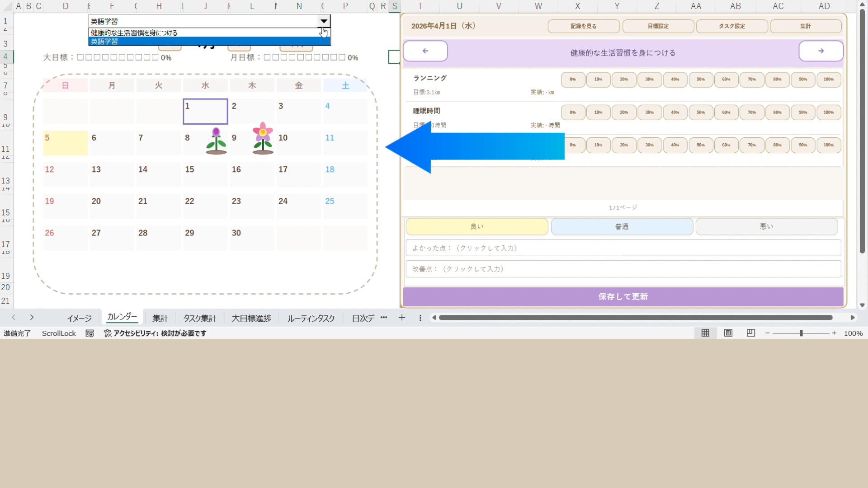Open the ルーティンタスク sheet tab
Screen dimensions: 868x488
311,318
